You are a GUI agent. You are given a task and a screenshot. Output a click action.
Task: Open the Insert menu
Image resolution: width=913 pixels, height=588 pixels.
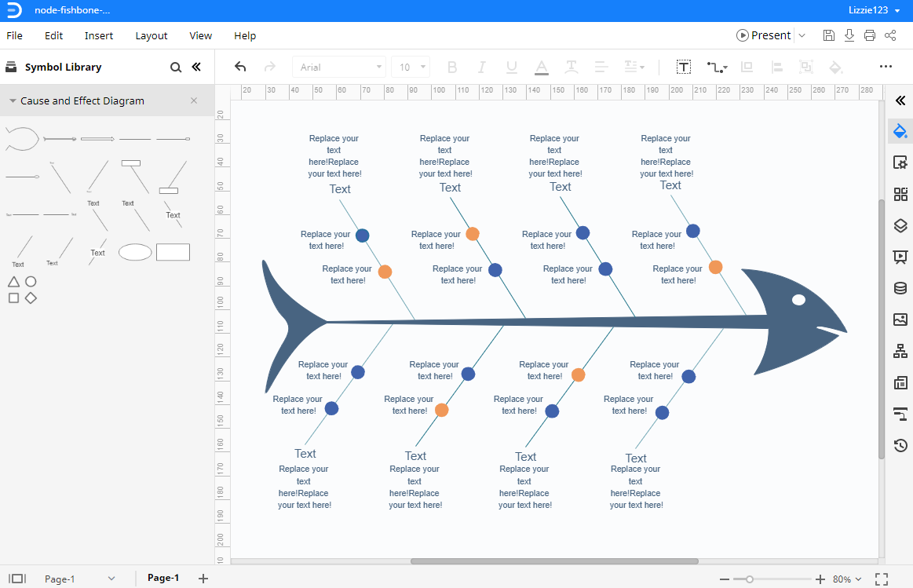[98, 35]
